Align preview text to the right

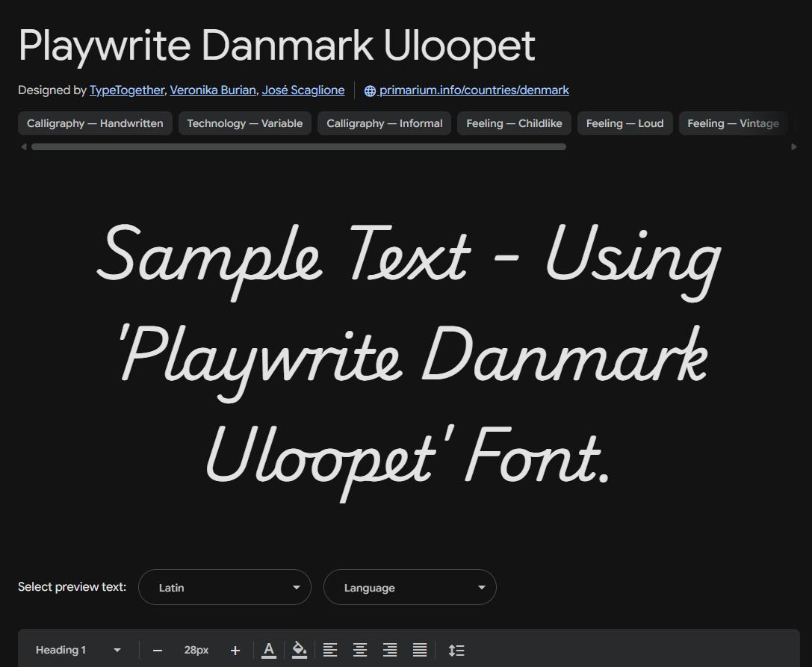click(x=390, y=650)
